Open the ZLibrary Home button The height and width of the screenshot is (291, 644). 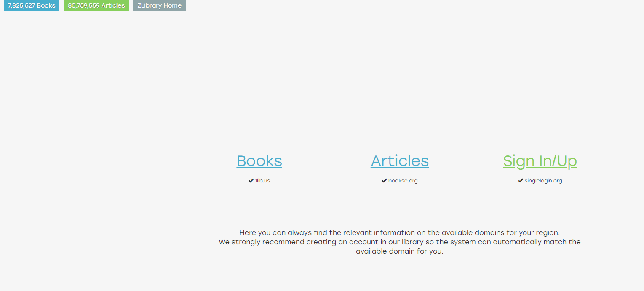pos(159,6)
